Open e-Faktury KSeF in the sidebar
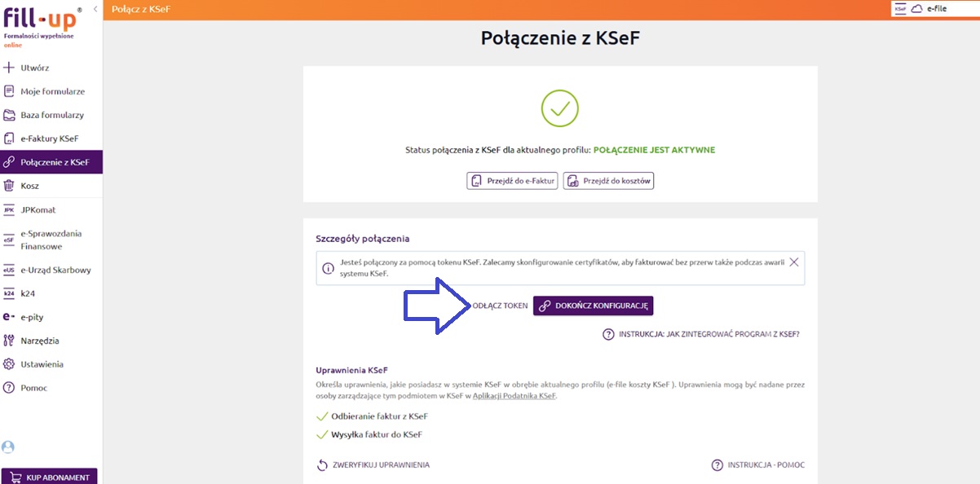980x484 pixels. pos(49,139)
